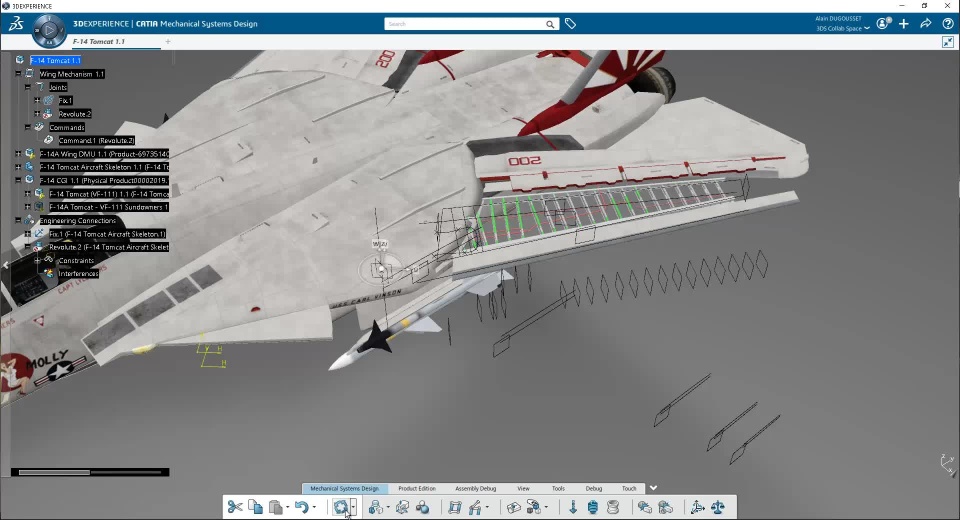Select the Interferences tree item
The width and height of the screenshot is (960, 520).
[x=78, y=274]
